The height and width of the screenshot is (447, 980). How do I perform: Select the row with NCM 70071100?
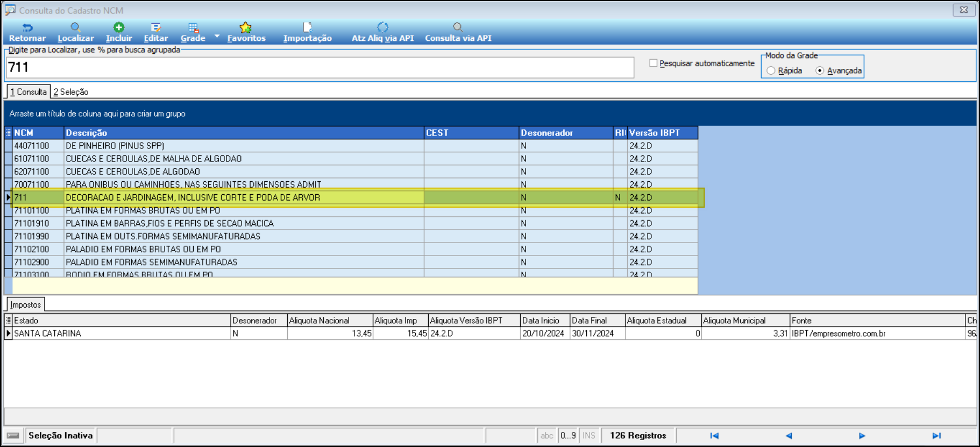(x=351, y=184)
